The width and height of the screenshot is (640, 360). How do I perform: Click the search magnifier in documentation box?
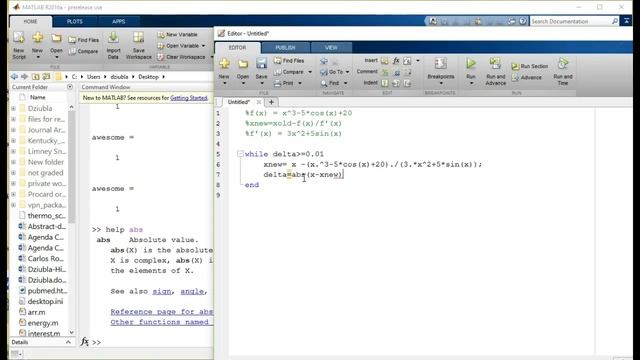click(615, 21)
